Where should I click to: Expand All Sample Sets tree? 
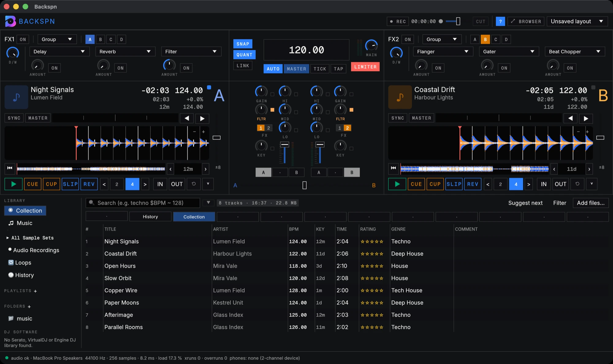point(8,238)
